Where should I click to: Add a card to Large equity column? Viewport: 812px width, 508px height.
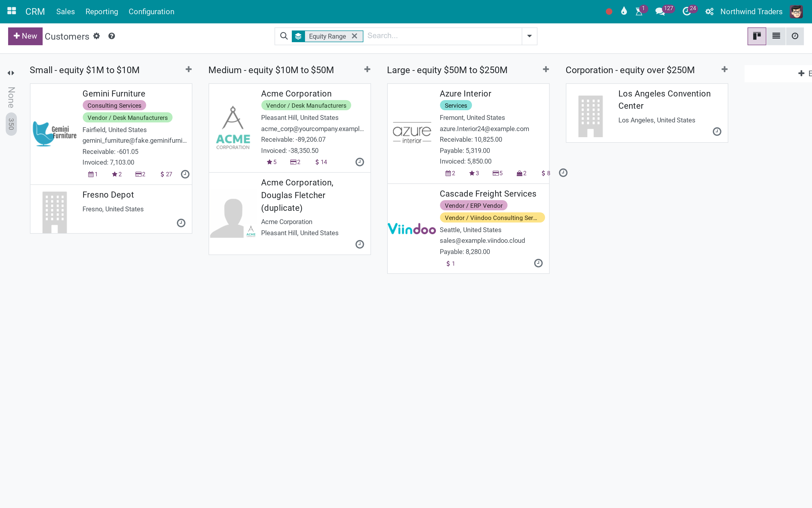[x=546, y=70]
